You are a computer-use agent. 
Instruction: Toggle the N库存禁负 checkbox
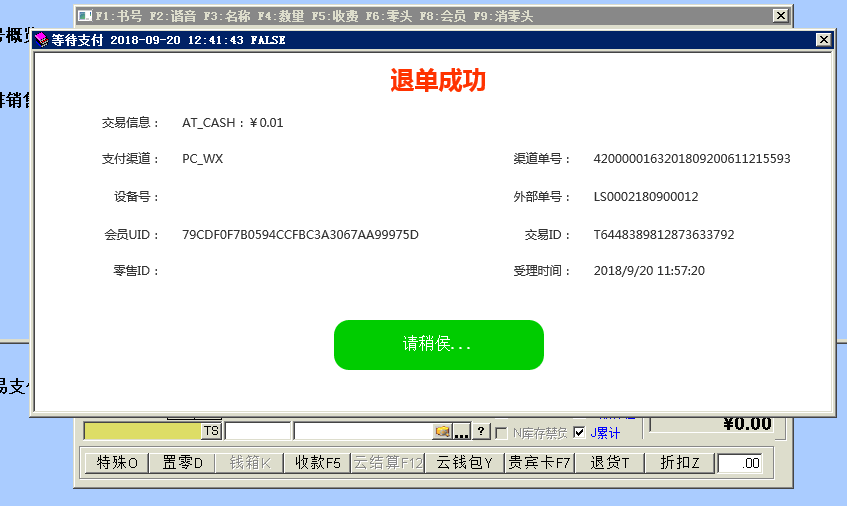pyautogui.click(x=501, y=433)
